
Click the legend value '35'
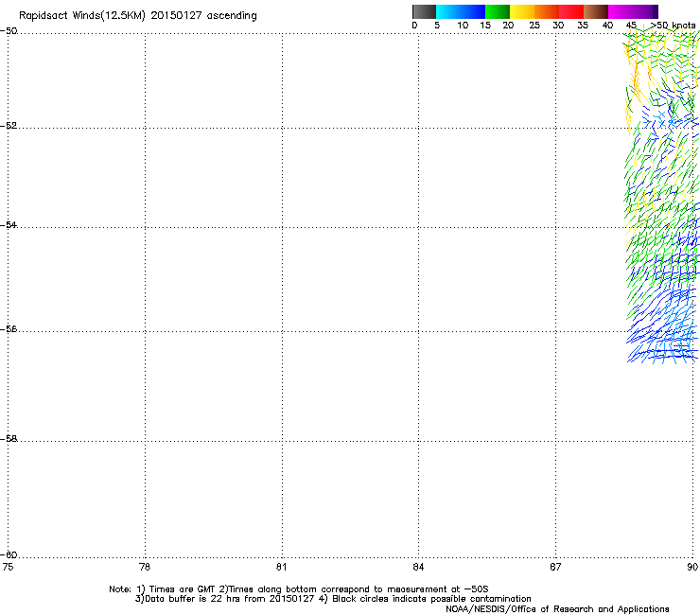pos(583,26)
